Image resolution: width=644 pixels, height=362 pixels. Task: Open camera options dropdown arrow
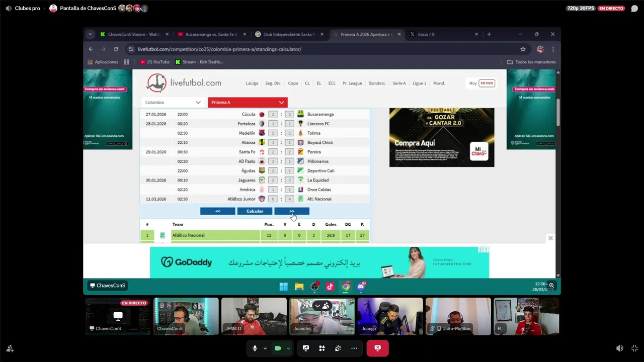click(x=288, y=348)
